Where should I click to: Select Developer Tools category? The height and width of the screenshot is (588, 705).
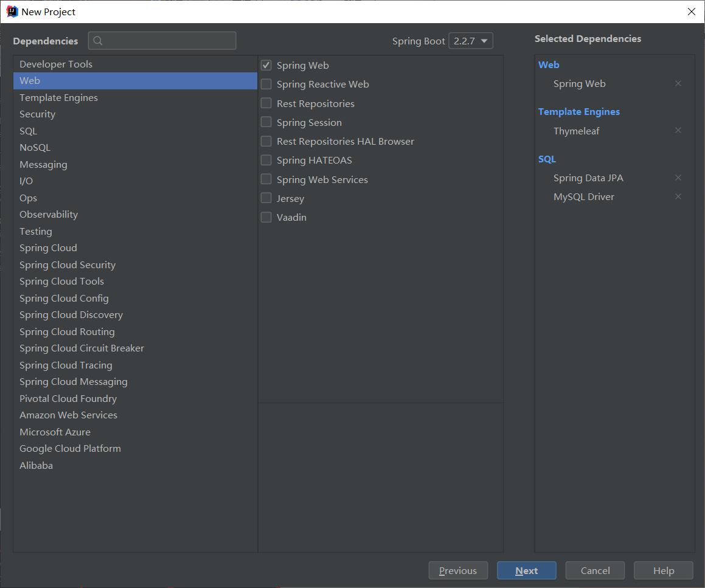[x=135, y=64]
